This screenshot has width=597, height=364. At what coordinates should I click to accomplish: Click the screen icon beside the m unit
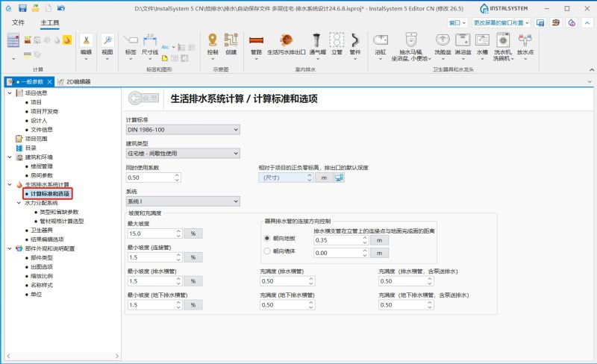point(339,178)
